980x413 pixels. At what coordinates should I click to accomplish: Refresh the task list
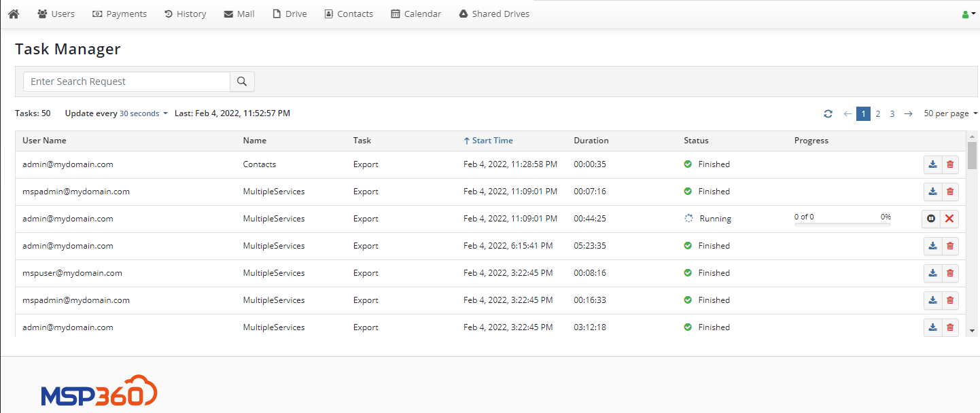pos(828,114)
